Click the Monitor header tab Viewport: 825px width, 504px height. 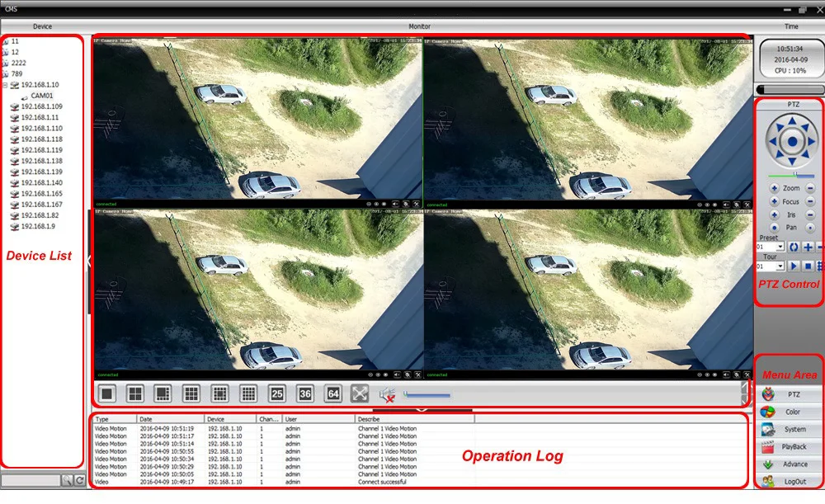pyautogui.click(x=419, y=26)
